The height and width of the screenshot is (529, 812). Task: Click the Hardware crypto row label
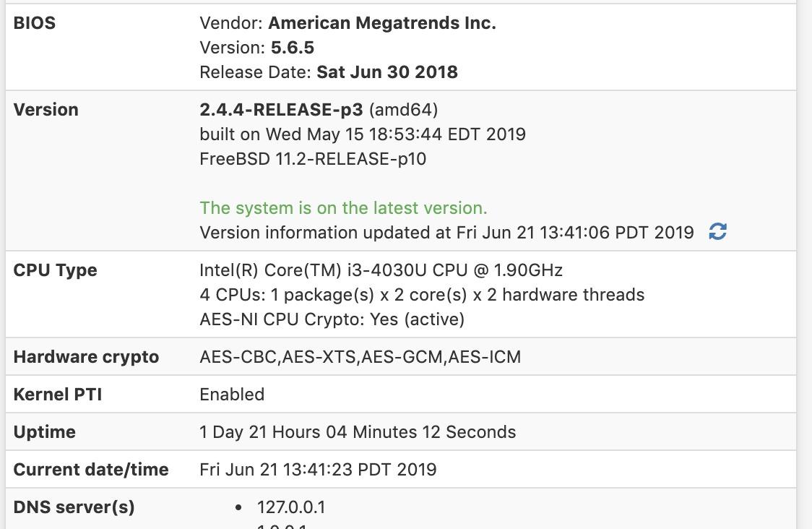pos(86,357)
